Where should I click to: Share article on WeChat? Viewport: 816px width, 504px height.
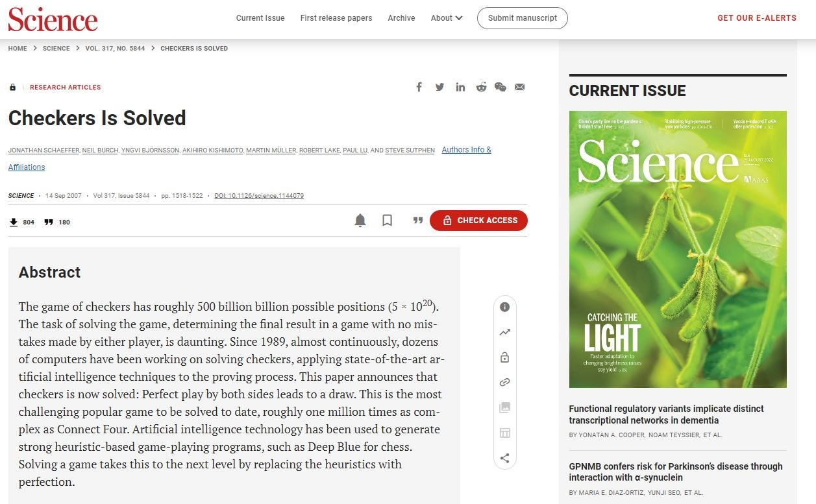500,88
